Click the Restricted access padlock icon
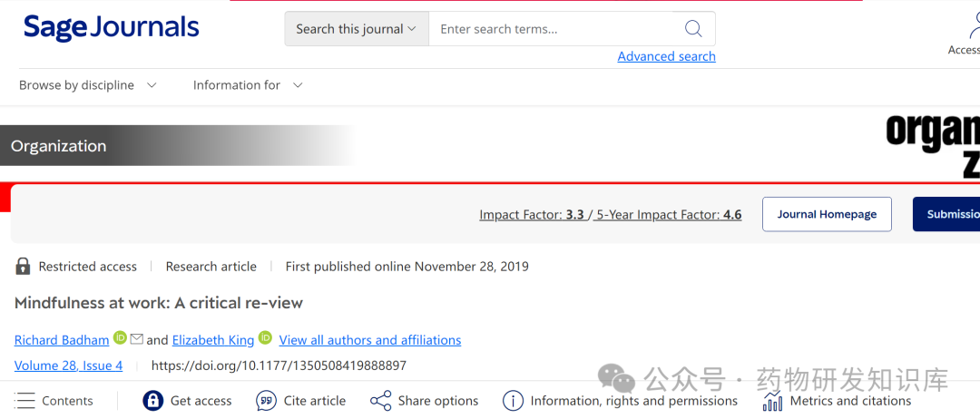This screenshot has height=419, width=980. pos(23,267)
